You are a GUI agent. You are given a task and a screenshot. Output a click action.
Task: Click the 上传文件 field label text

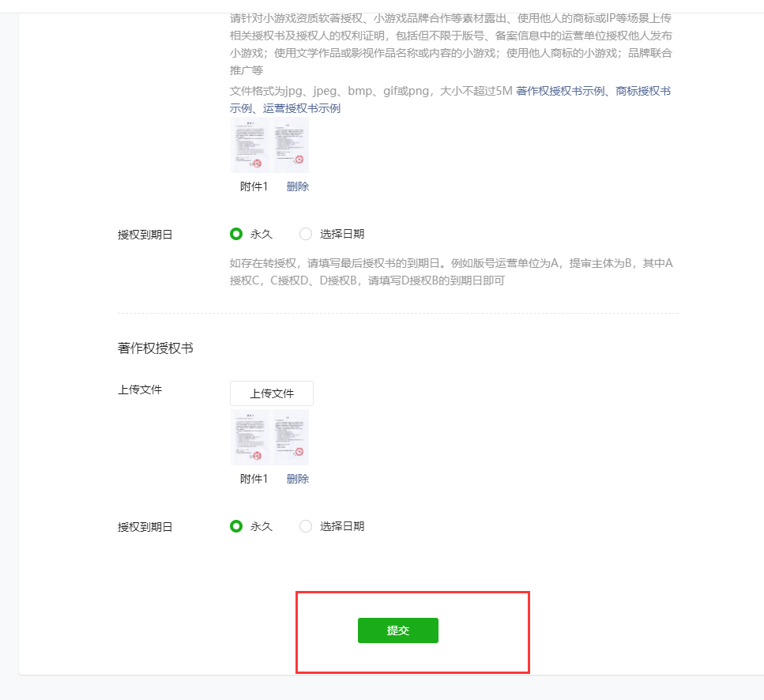click(x=140, y=390)
